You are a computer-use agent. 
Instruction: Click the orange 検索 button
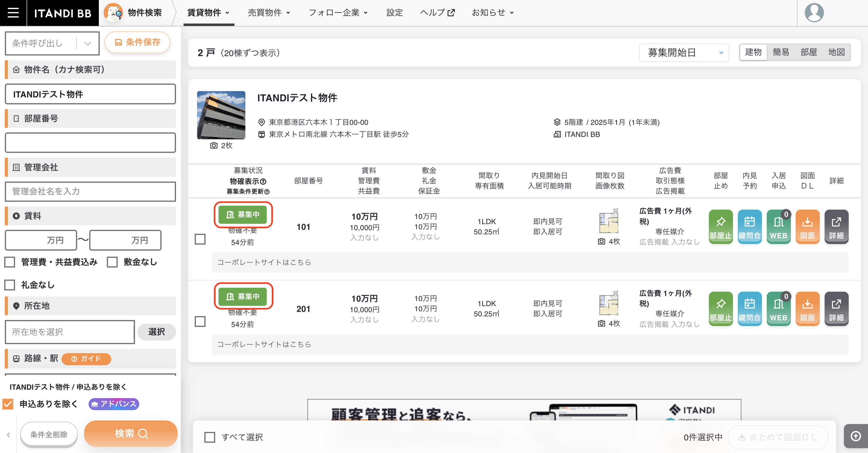tap(131, 434)
